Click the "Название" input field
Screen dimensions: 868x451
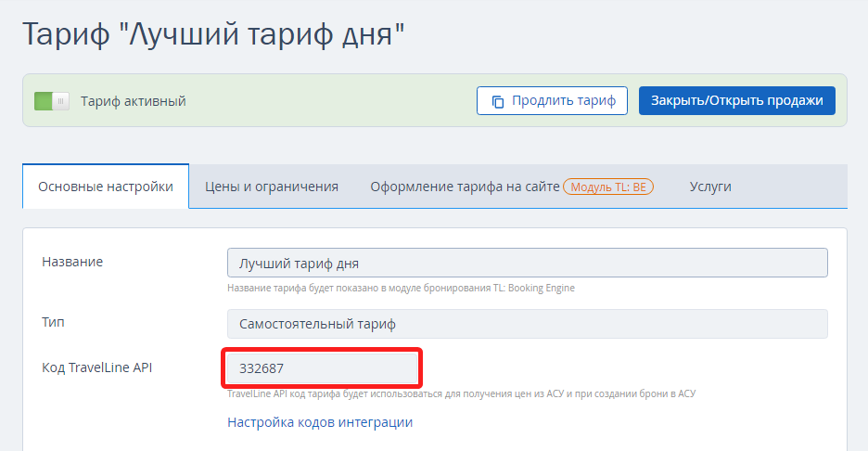coord(527,263)
